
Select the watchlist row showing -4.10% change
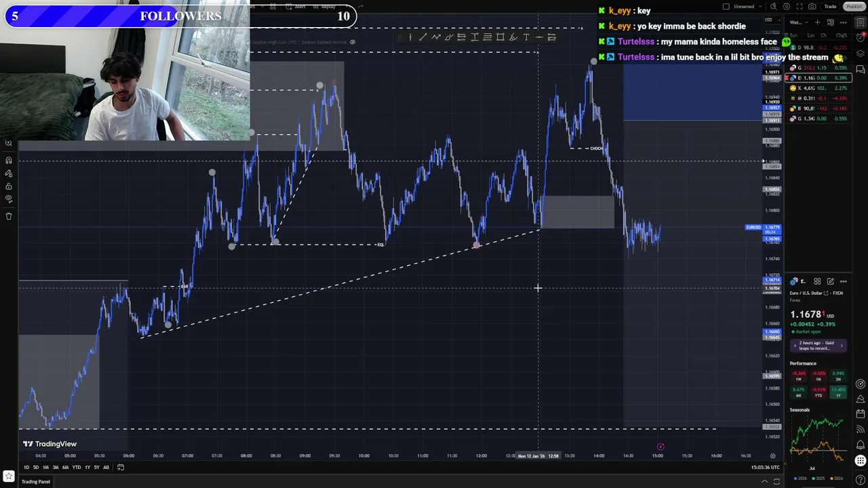pyautogui.click(x=818, y=98)
